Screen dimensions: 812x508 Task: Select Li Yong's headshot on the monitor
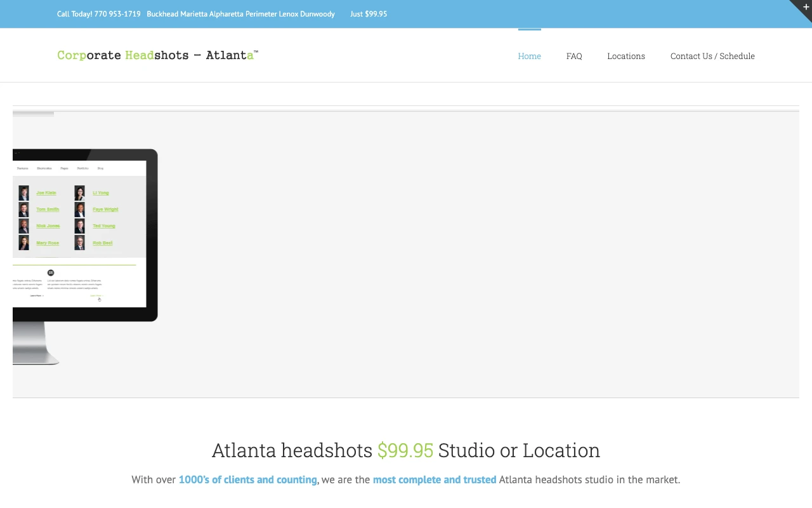79,192
